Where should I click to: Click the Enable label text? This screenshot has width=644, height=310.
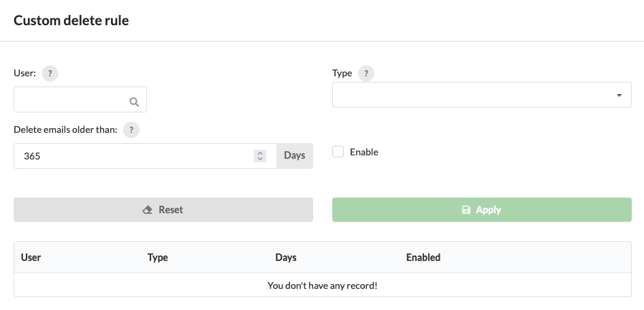(x=364, y=152)
